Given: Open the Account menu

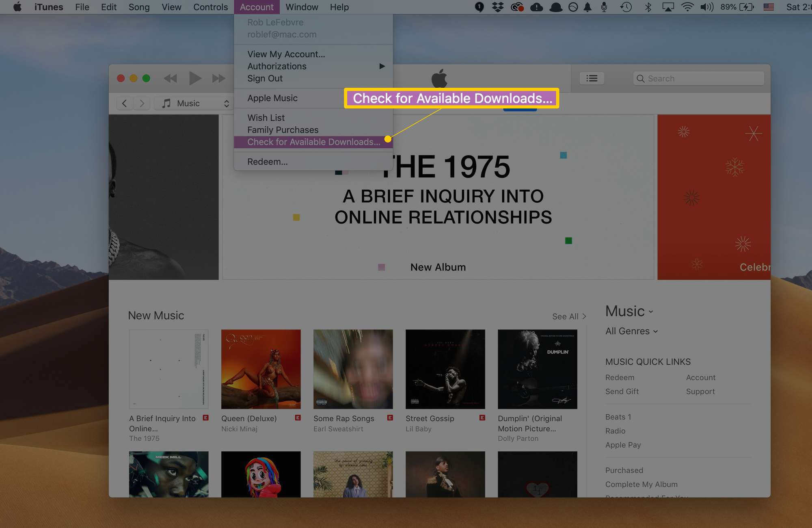Looking at the screenshot, I should (x=257, y=7).
